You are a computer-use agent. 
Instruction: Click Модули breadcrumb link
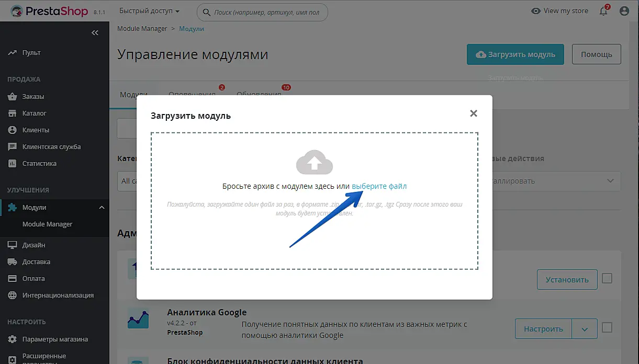click(x=192, y=29)
